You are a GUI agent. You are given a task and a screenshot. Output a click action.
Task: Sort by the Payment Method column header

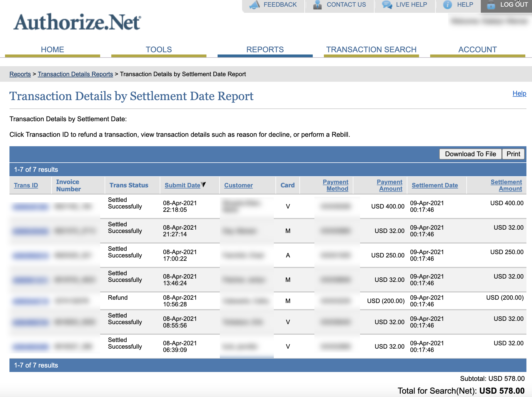[336, 185]
